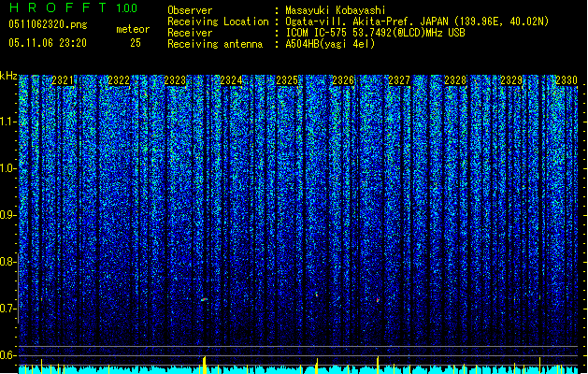Image resolution: width=588 pixels, height=374 pixels.
Task: Click the 2324 time marker
Action: tap(231, 80)
